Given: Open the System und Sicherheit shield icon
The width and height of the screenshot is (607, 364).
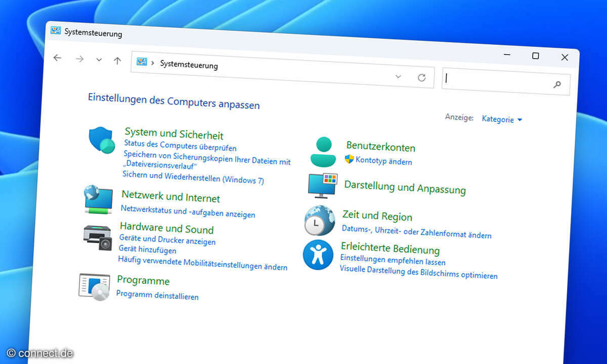Looking at the screenshot, I should [x=103, y=140].
